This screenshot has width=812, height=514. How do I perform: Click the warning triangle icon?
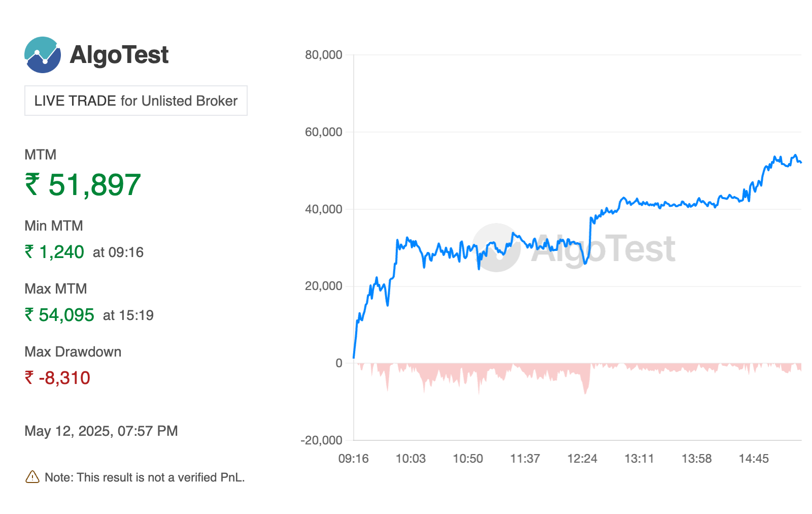[x=32, y=477]
